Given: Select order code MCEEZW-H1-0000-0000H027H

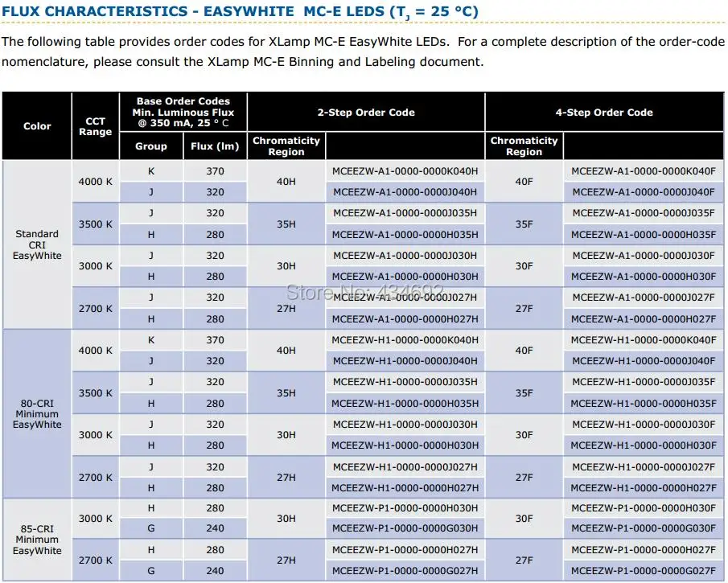Looking at the screenshot, I should (405, 488).
